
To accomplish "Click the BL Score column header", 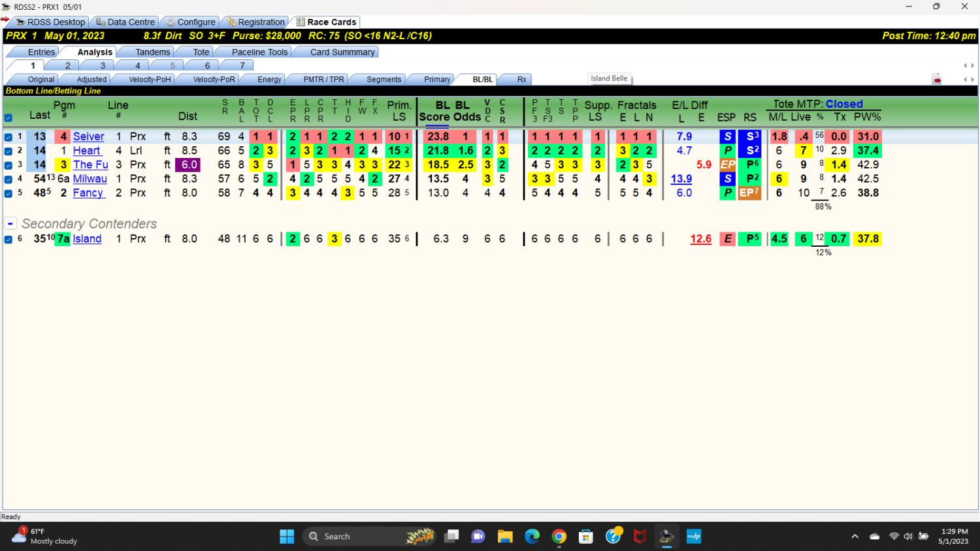I will click(x=433, y=111).
